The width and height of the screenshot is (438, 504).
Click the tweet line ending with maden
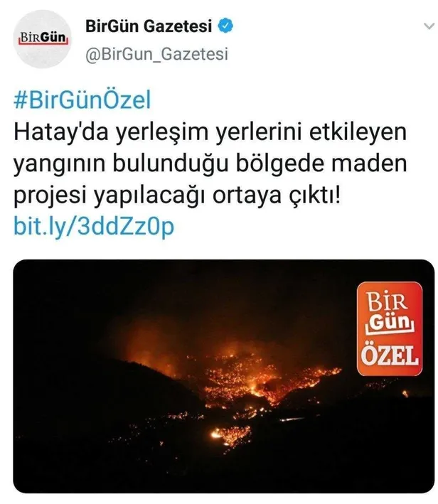pos(210,165)
